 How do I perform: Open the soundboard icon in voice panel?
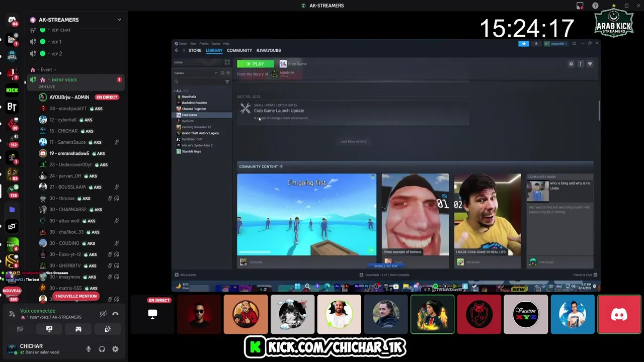point(108,329)
